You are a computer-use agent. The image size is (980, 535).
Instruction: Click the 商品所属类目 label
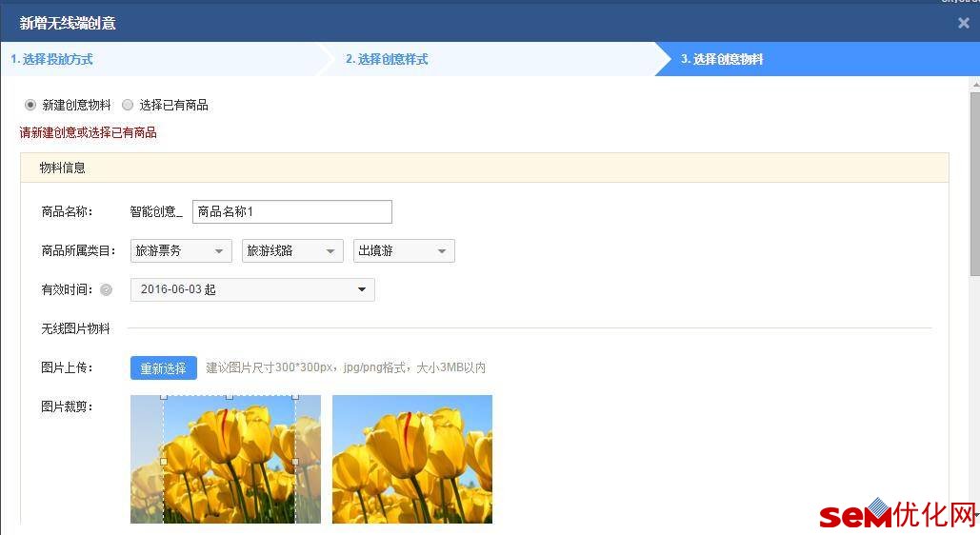[x=78, y=250]
